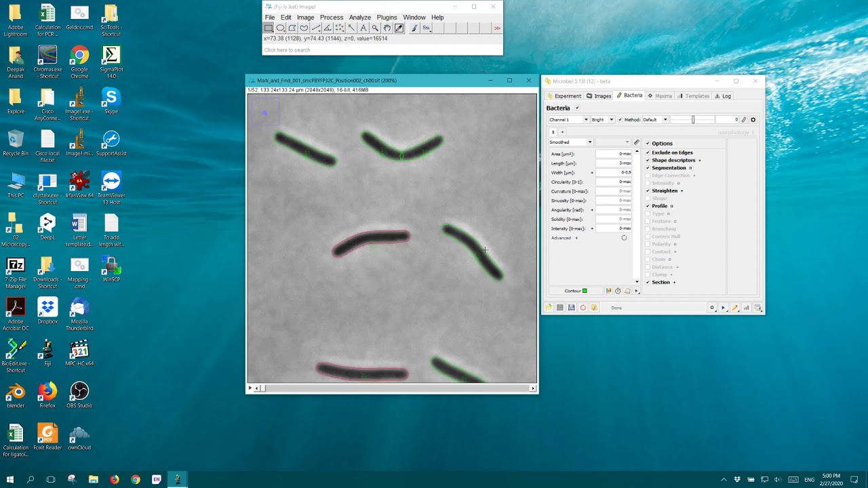This screenshot has width=868, height=488.
Task: Expand the Section plus options
Action: point(674,282)
